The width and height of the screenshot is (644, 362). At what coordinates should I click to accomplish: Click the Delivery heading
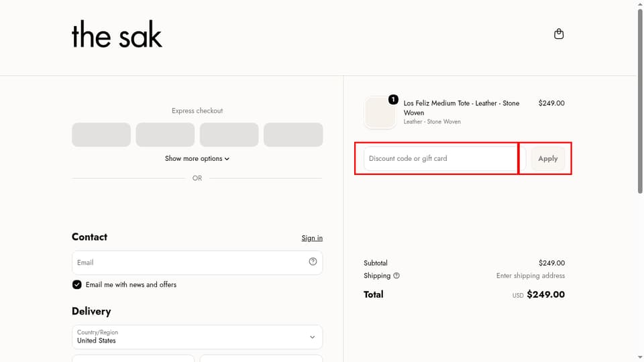pyautogui.click(x=91, y=312)
